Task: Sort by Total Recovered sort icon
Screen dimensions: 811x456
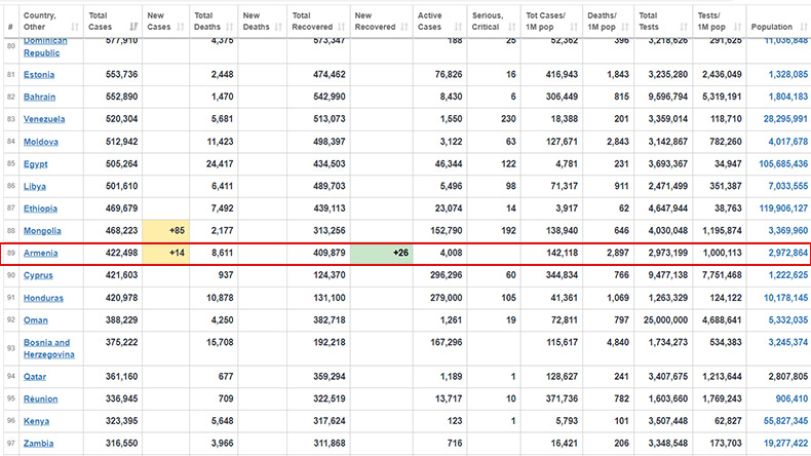Action: (x=341, y=27)
